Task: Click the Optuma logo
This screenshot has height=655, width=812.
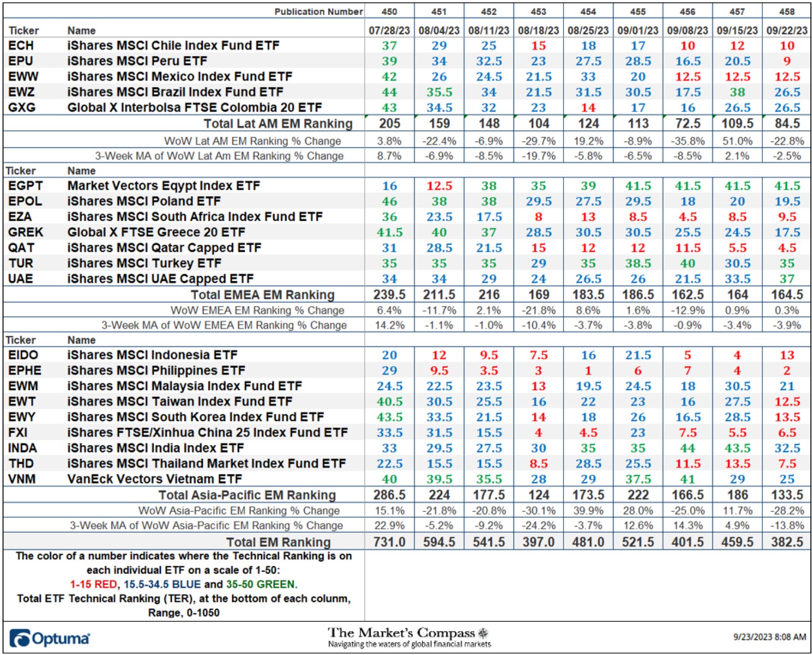Action: tap(50, 639)
